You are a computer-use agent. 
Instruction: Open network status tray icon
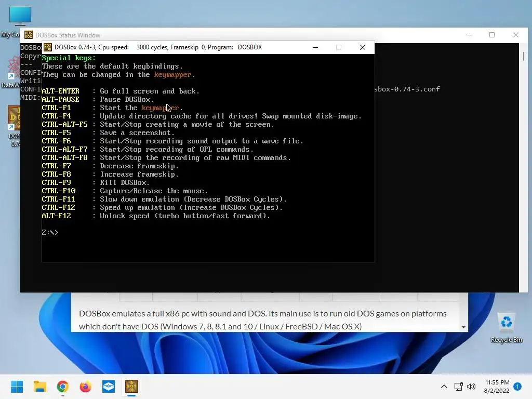458,387
